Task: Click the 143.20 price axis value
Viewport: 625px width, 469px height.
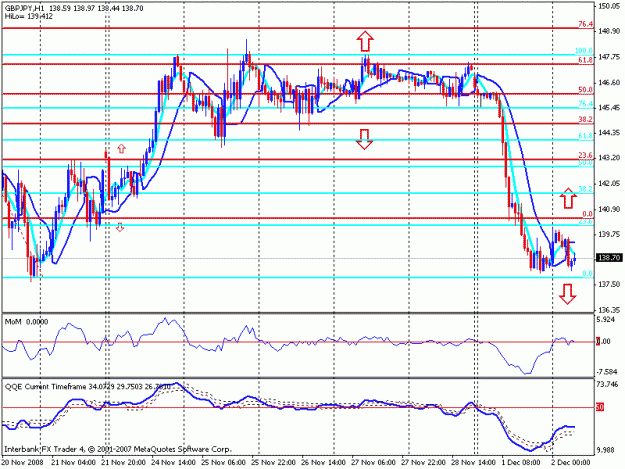Action: pyautogui.click(x=609, y=158)
